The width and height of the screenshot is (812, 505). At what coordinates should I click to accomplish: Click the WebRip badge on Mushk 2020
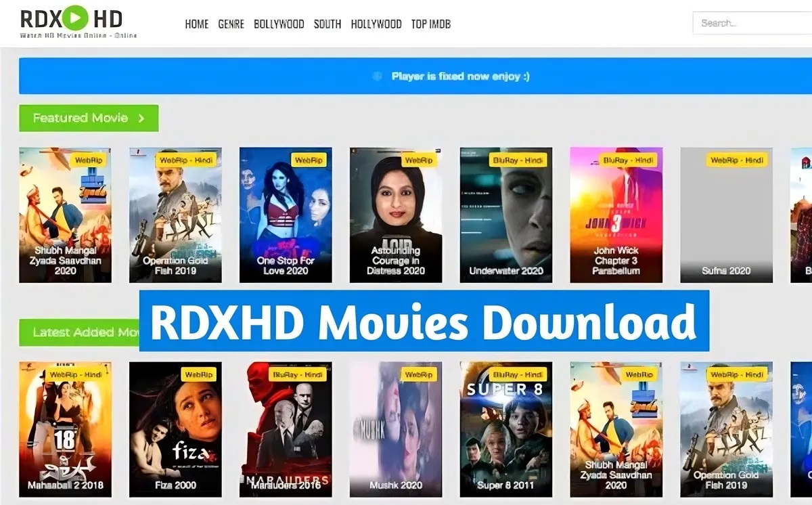(419, 375)
